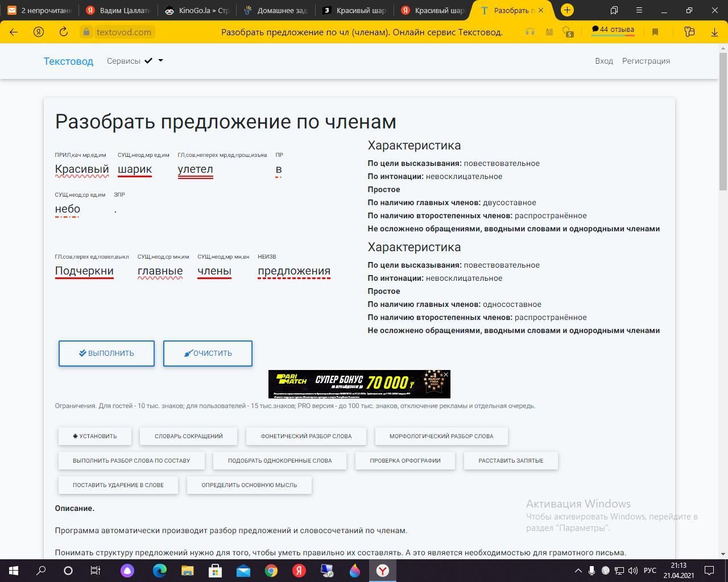The height and width of the screenshot is (582, 728).
Task: Open the Mail app from the taskbar
Action: tap(243, 571)
